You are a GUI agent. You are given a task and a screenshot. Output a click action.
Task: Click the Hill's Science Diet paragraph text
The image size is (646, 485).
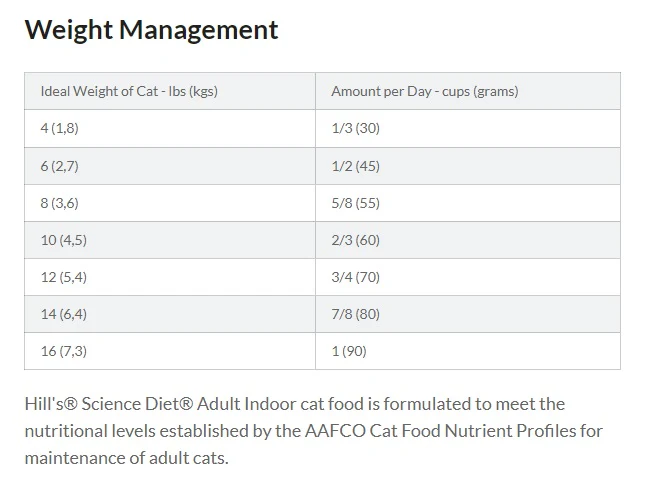coord(314,431)
